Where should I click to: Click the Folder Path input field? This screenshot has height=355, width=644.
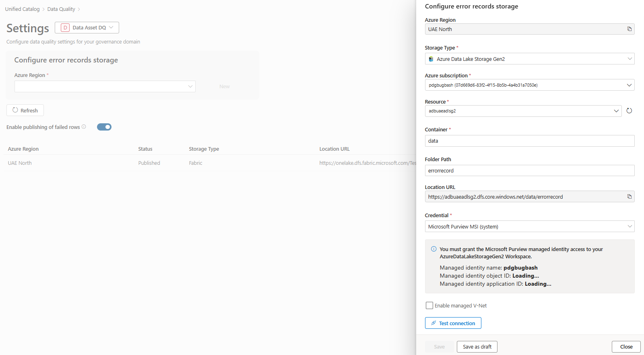pos(530,170)
